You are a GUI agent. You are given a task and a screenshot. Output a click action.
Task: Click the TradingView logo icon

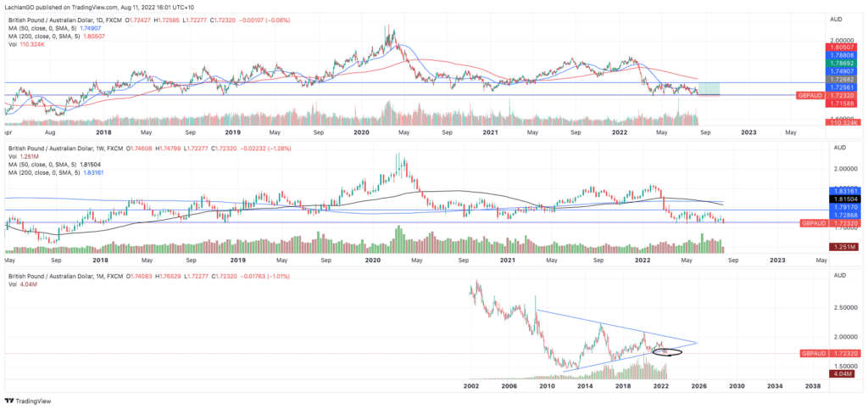coord(11,401)
